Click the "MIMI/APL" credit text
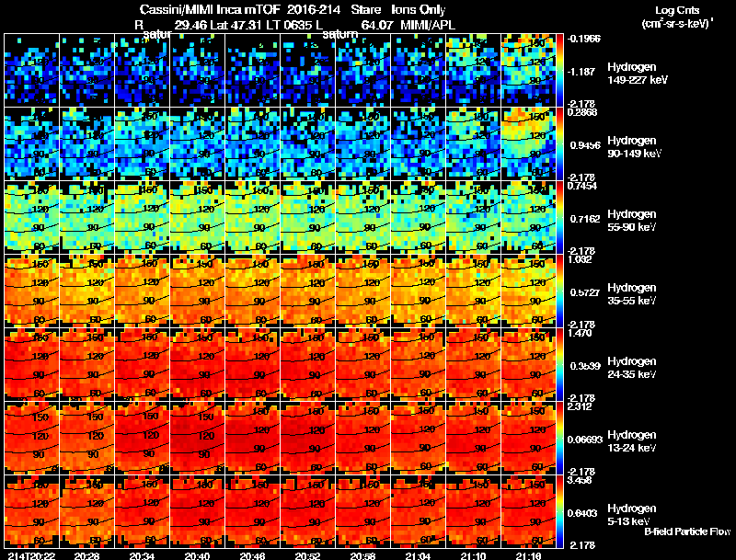 pyautogui.click(x=428, y=26)
